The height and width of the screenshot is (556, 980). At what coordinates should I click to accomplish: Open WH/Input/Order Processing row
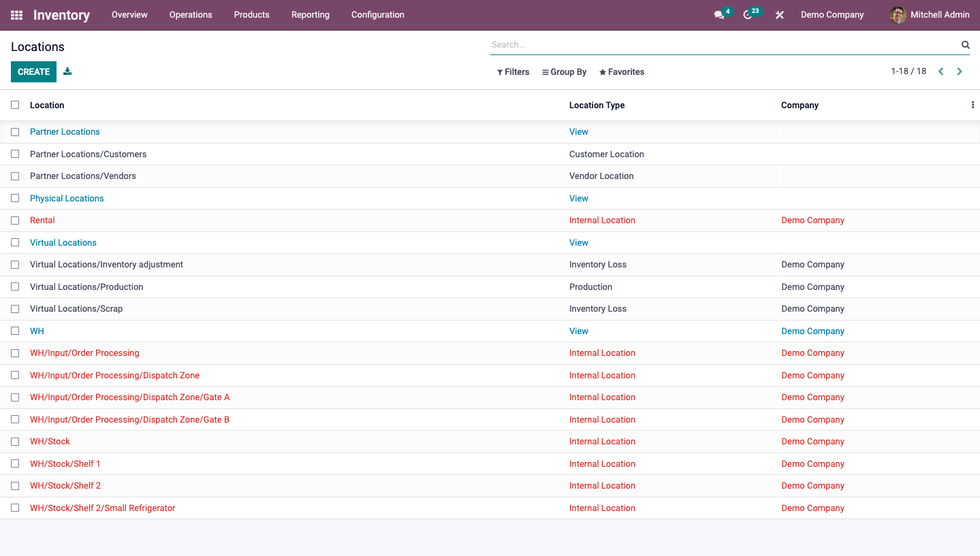coord(490,353)
